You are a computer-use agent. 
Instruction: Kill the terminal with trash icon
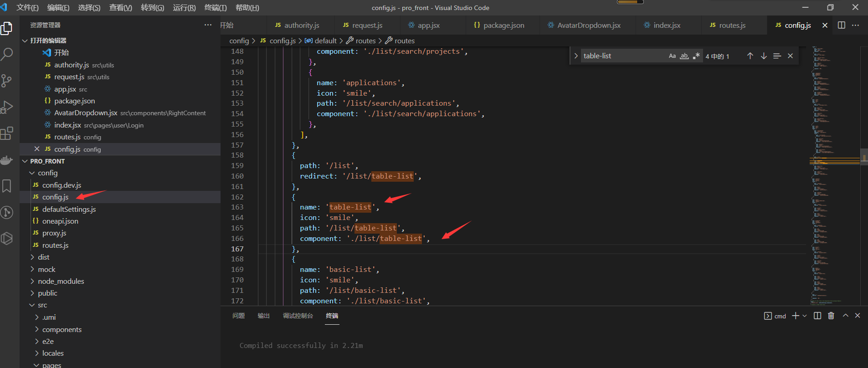(x=831, y=316)
